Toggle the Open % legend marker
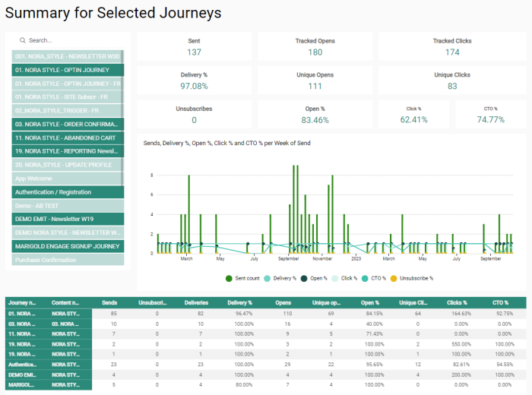 pyautogui.click(x=303, y=278)
